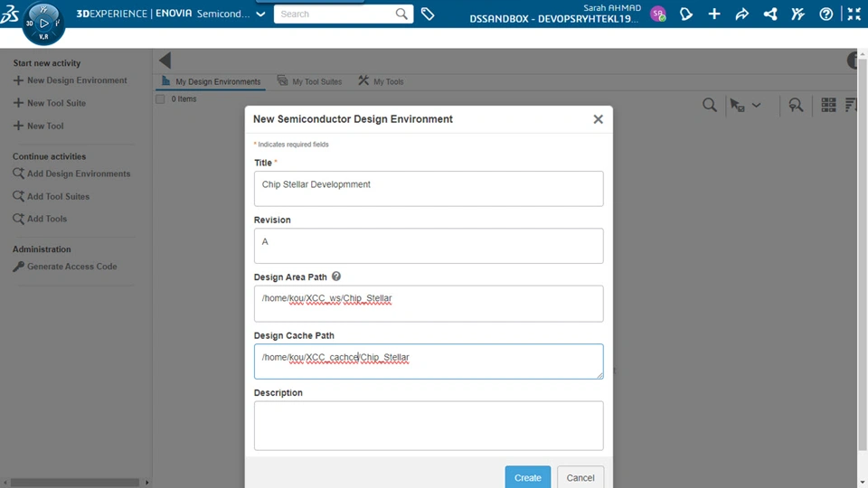Close the New Semiconductor Design Environment dialog

pyautogui.click(x=598, y=119)
